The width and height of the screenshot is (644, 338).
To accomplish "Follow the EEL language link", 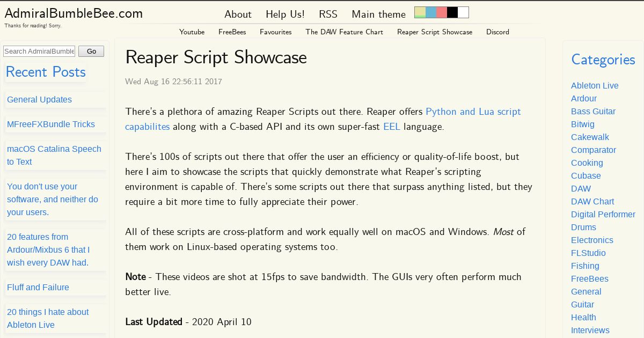I will [391, 127].
